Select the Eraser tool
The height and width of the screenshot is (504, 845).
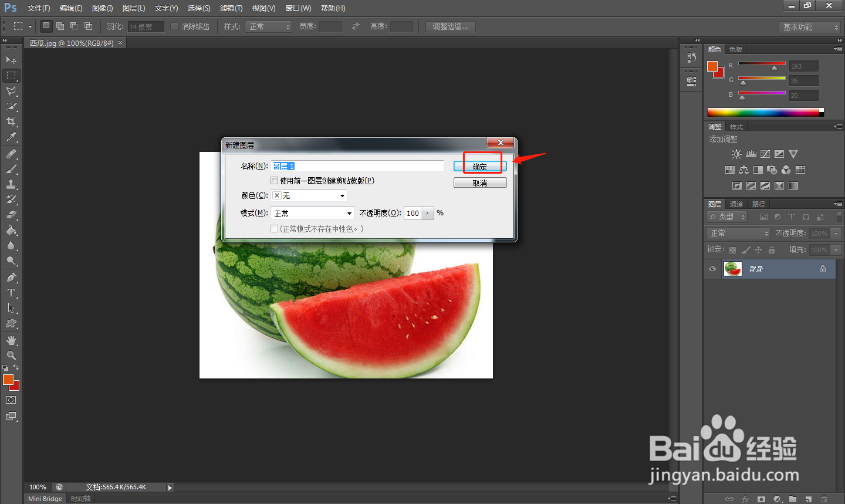[11, 215]
